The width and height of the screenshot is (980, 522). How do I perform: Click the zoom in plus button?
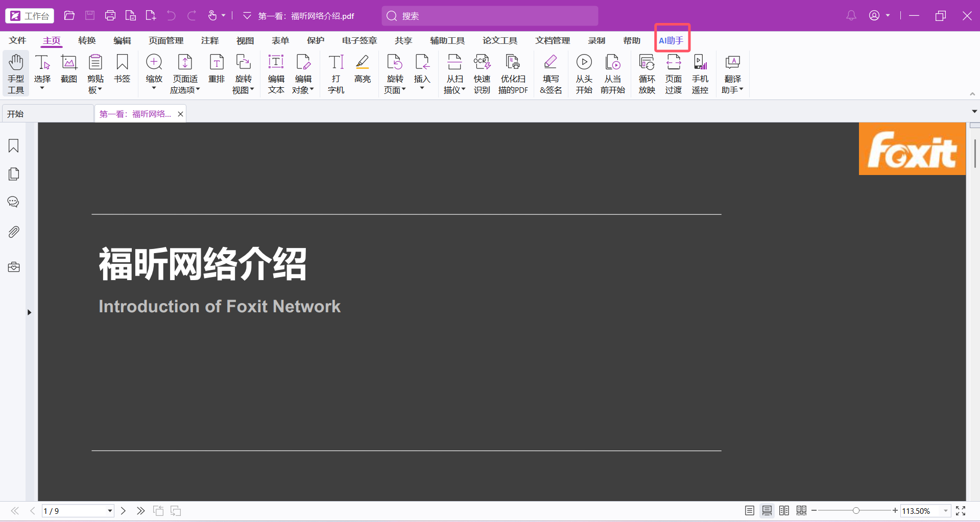point(895,511)
